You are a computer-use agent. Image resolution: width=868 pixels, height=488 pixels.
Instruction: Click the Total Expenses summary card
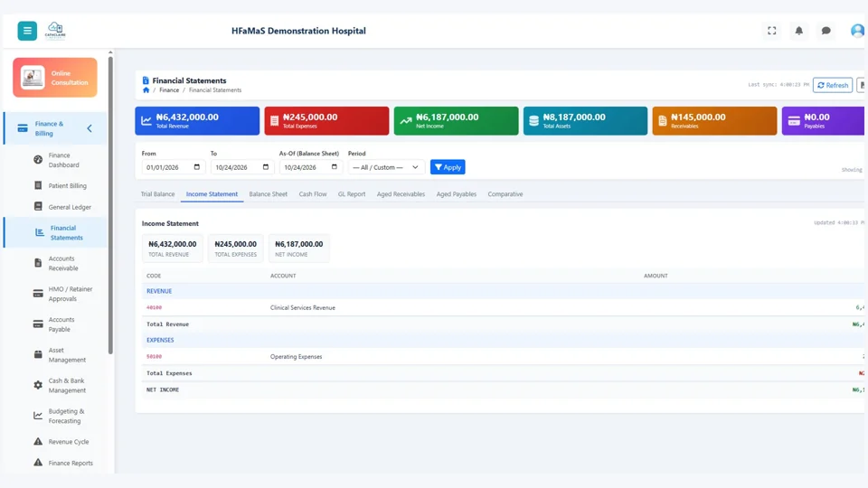click(326, 120)
